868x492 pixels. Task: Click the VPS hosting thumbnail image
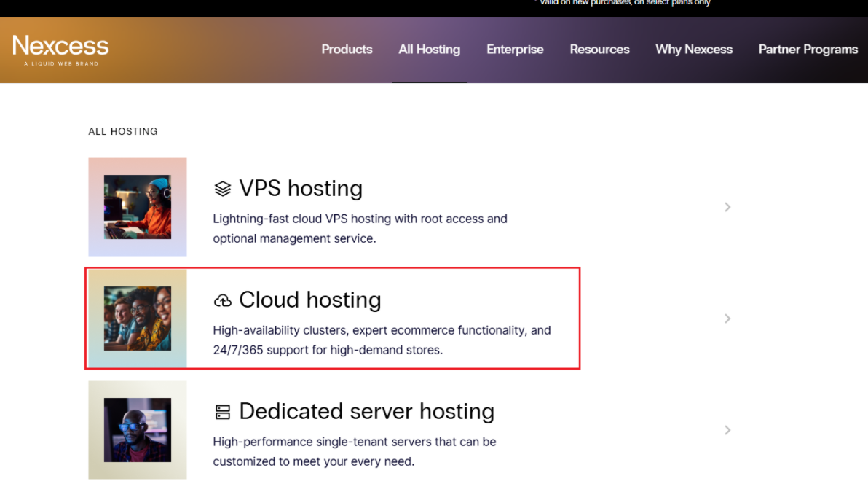point(138,207)
